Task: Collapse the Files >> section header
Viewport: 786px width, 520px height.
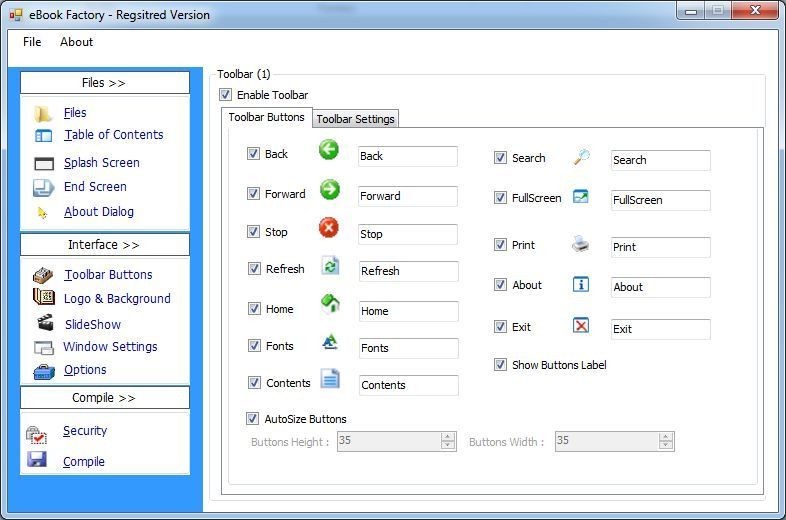Action: coord(105,83)
